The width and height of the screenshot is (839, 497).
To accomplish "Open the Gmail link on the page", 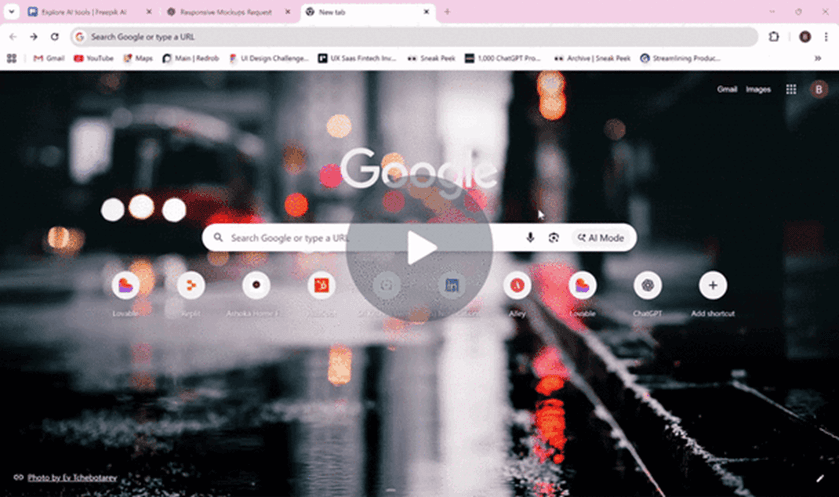I will coord(727,89).
